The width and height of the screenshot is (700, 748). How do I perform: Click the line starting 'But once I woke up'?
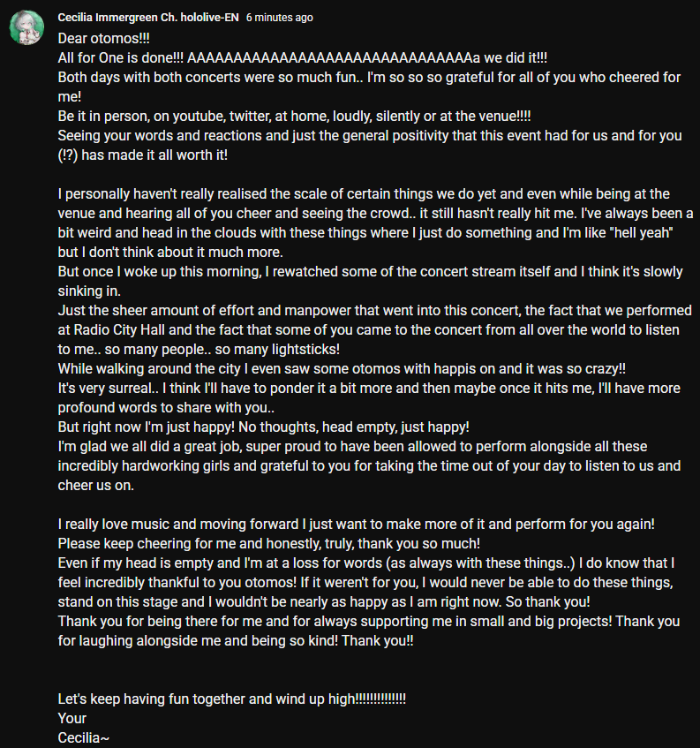(371, 282)
